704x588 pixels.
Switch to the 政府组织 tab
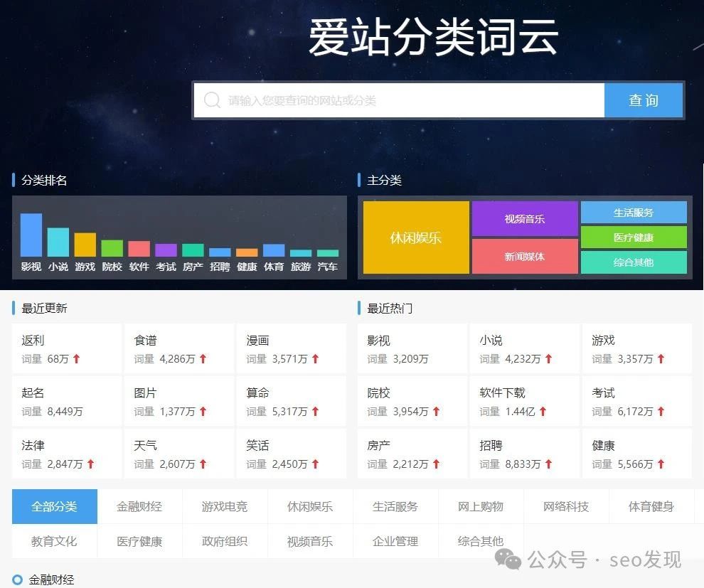(x=225, y=541)
